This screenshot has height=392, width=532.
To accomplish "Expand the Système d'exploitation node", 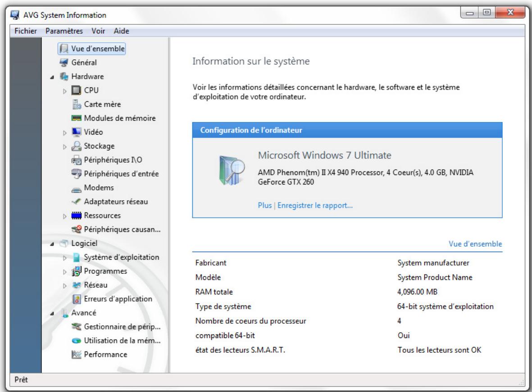I will coord(64,258).
